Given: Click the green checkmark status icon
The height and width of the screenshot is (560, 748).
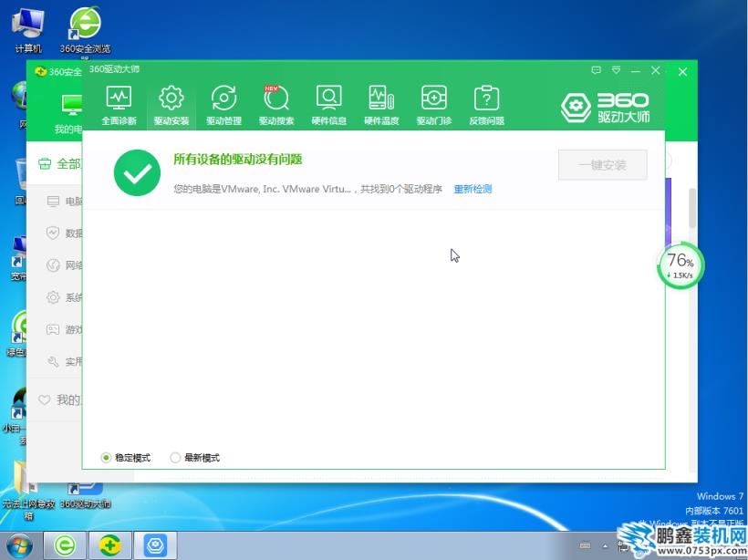Looking at the screenshot, I should coord(137,172).
